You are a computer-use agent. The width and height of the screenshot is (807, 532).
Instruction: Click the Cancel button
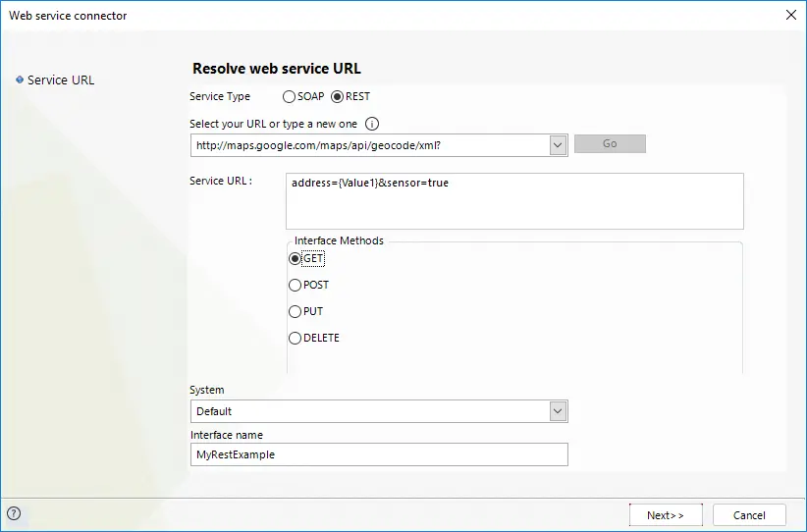tap(749, 515)
